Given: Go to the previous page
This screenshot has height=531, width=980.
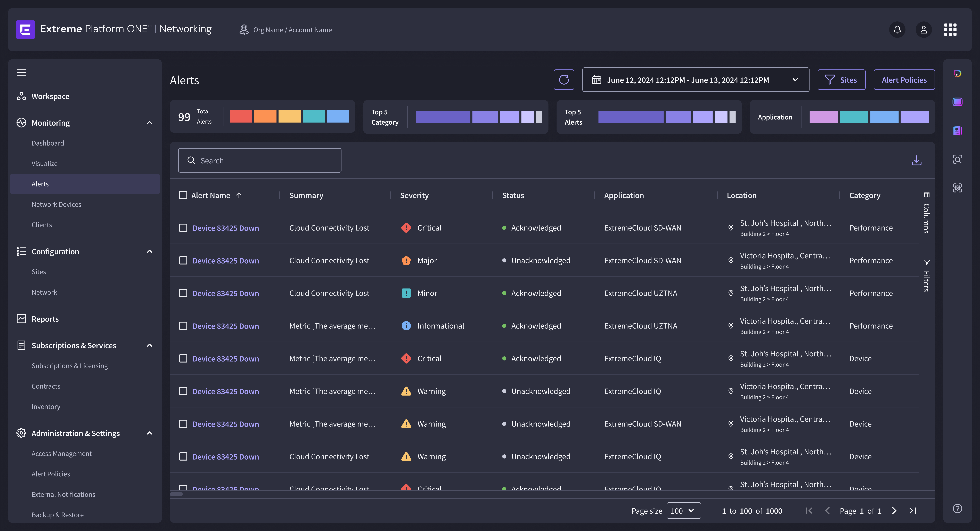Looking at the screenshot, I should (x=827, y=510).
